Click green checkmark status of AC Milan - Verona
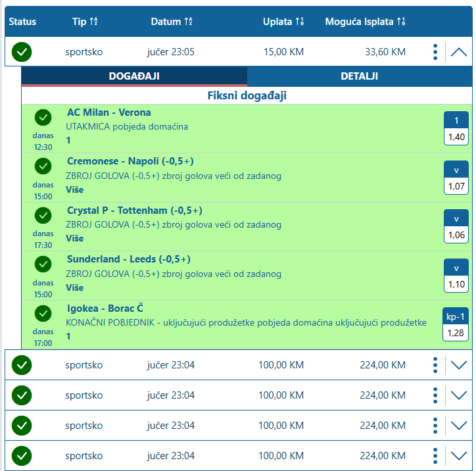The height and width of the screenshot is (471, 476). click(43, 117)
